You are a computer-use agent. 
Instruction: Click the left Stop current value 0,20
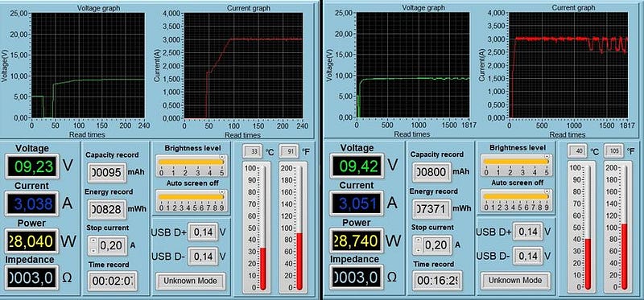click(112, 245)
